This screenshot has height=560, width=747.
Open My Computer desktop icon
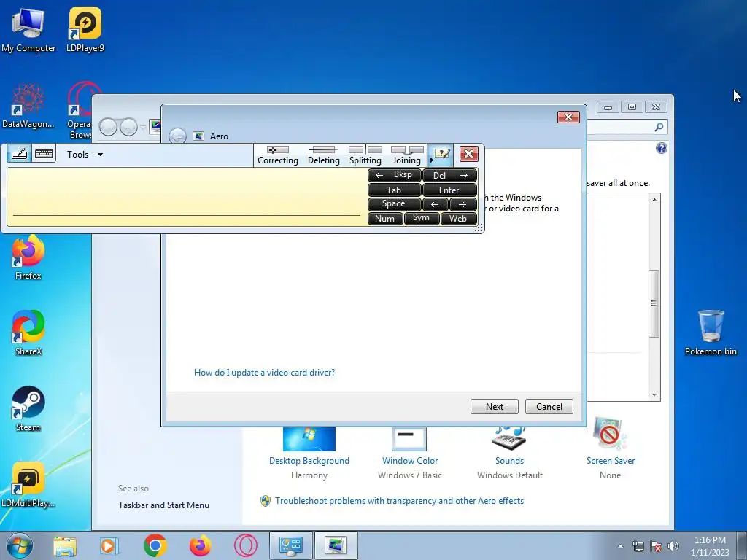(28, 29)
